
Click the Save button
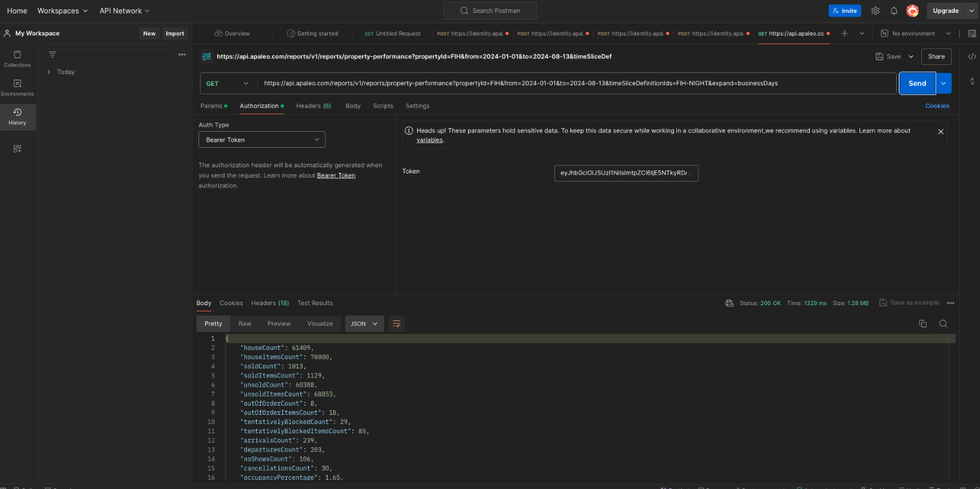pyautogui.click(x=888, y=56)
